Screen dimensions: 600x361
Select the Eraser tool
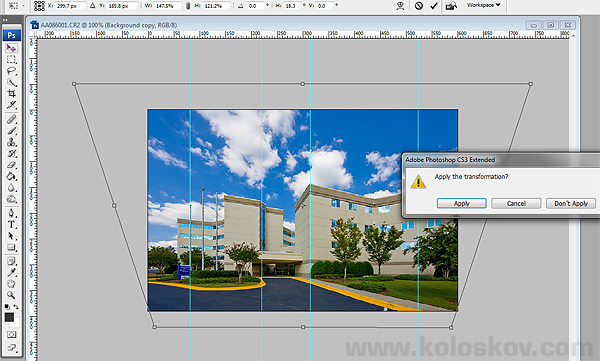click(x=11, y=165)
